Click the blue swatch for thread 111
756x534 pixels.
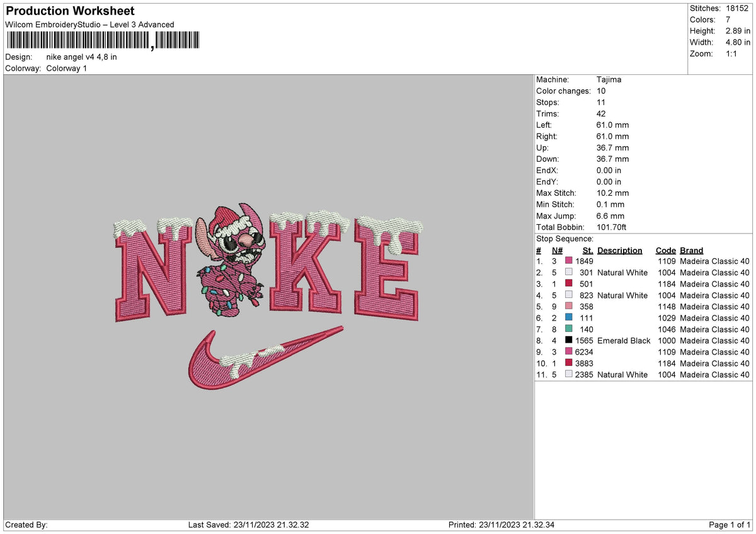(x=569, y=318)
